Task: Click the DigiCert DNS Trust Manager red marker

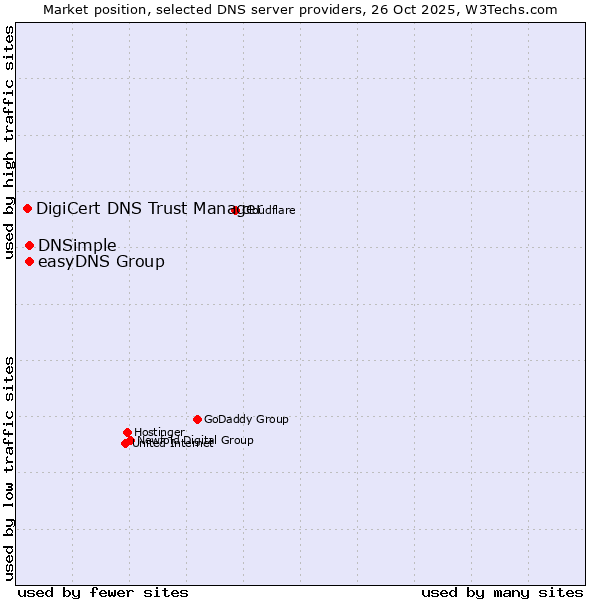Action: 28,208
